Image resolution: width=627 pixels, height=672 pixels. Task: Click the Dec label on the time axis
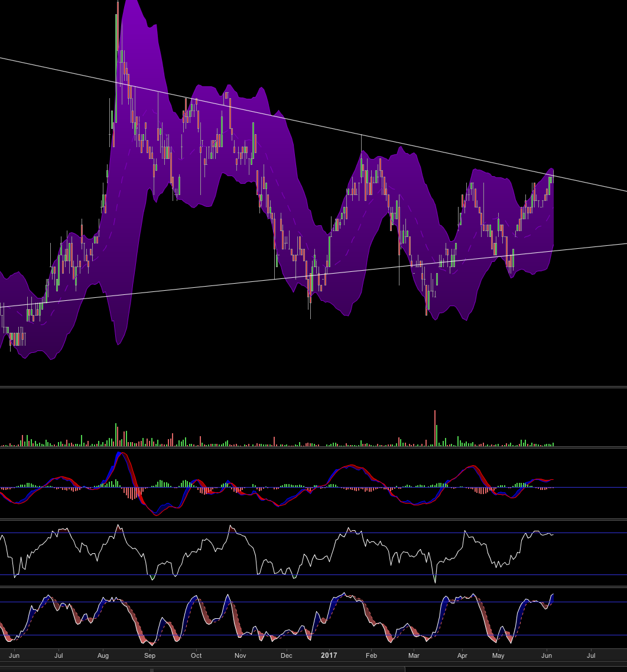pos(286,655)
